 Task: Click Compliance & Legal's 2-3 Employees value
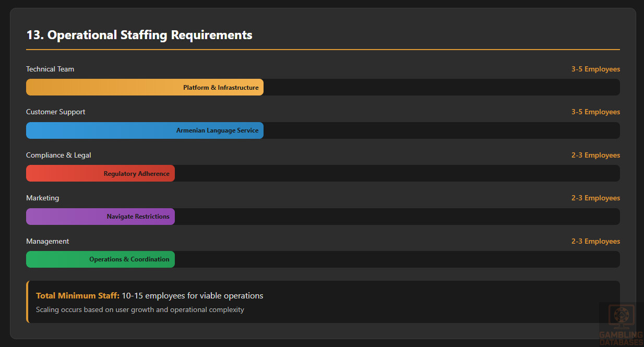(x=595, y=155)
